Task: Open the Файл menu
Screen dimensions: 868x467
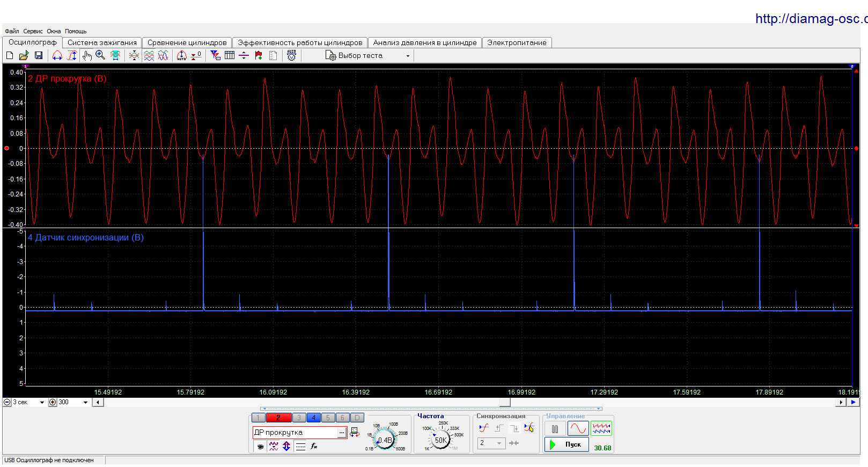Action: pos(12,31)
